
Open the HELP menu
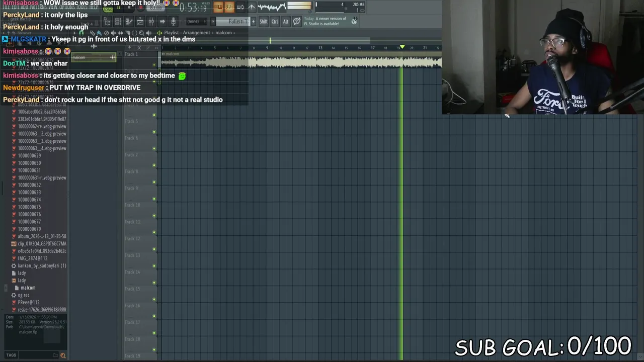[x=94, y=8]
